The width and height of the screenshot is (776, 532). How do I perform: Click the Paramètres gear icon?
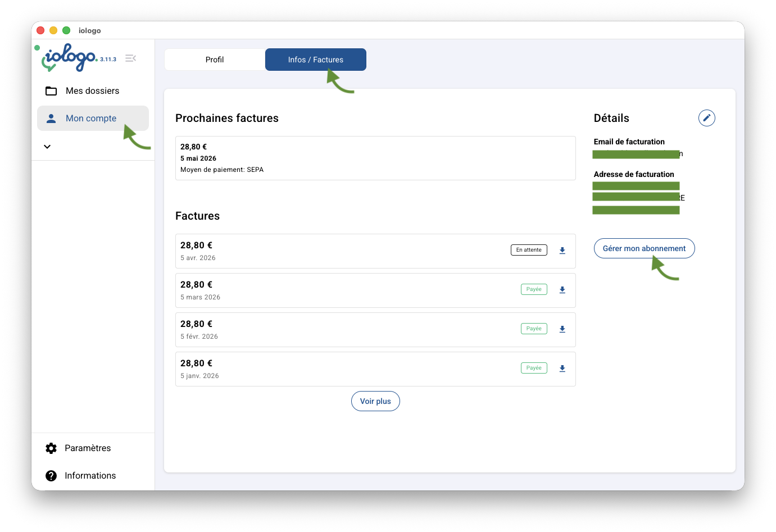pyautogui.click(x=51, y=448)
